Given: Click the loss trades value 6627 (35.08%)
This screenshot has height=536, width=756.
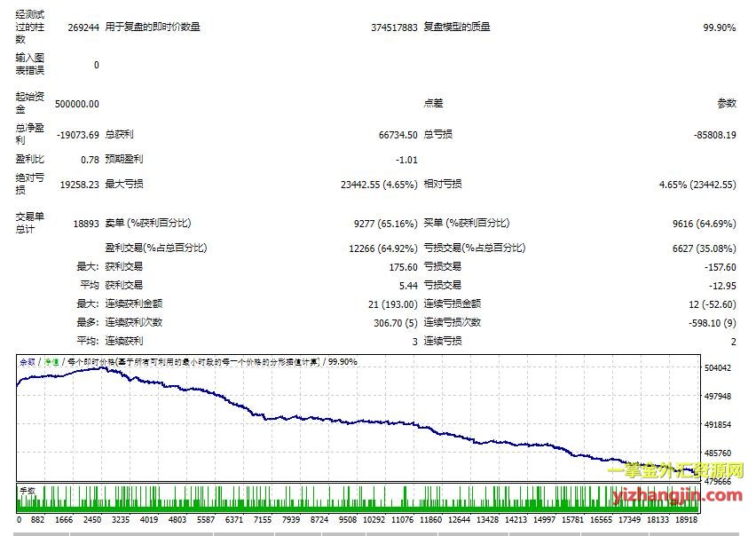Looking at the screenshot, I should coord(705,248).
